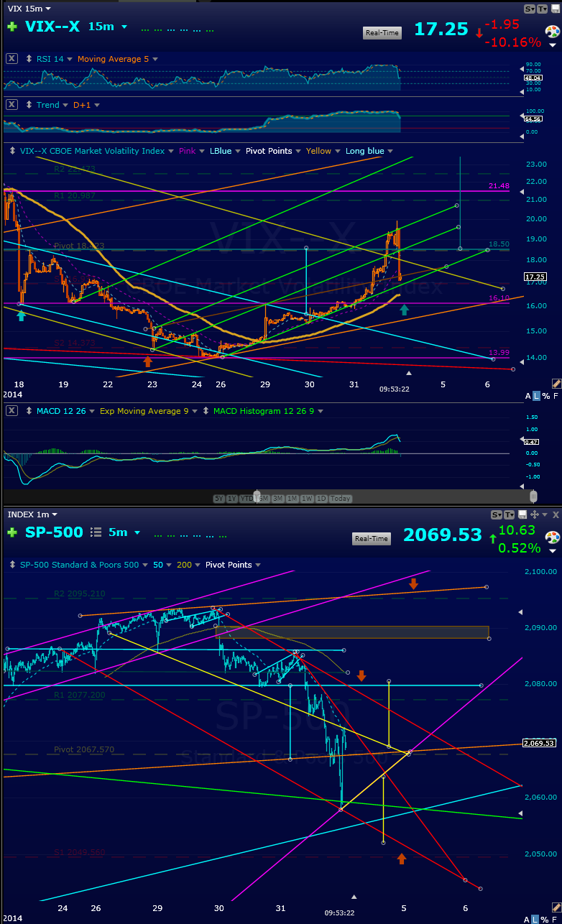
Task: Click the range slider handle above the 6M tab
Action: click(x=257, y=496)
